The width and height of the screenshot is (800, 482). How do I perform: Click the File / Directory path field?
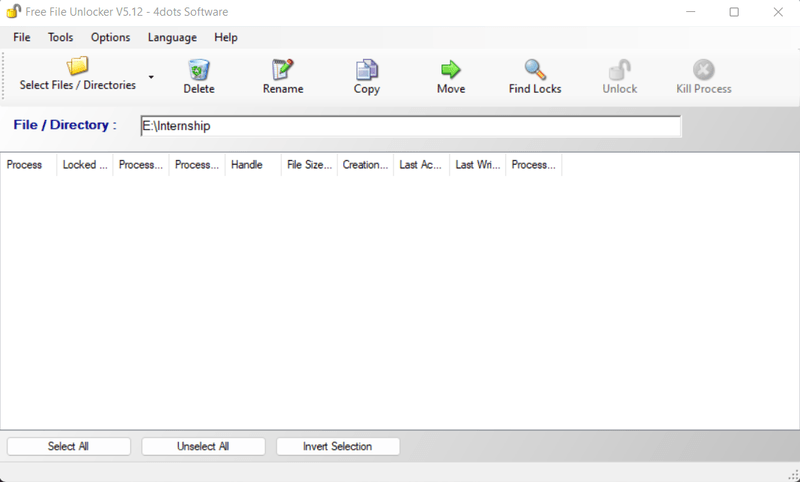(x=411, y=126)
